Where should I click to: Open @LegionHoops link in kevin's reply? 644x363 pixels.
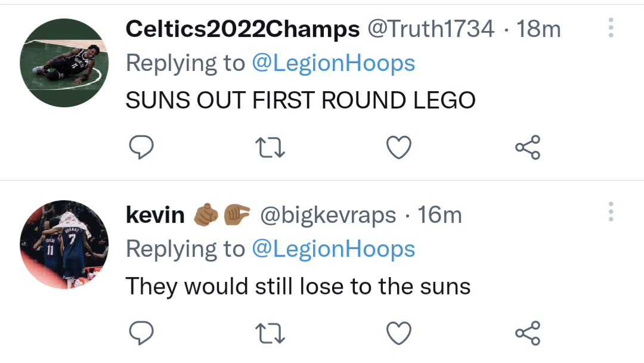(333, 249)
